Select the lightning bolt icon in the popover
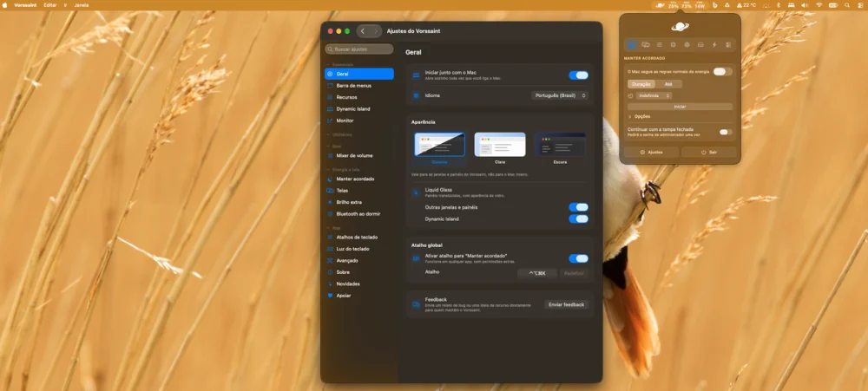868x391 pixels. (714, 45)
